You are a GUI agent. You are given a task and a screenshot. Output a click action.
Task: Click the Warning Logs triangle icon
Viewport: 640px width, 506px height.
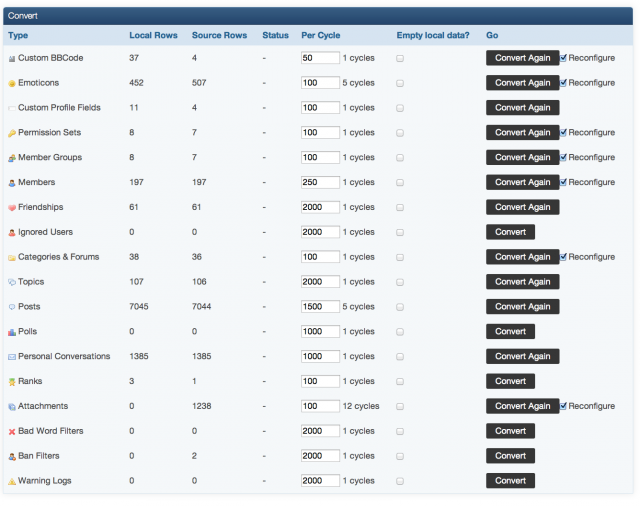(x=12, y=482)
